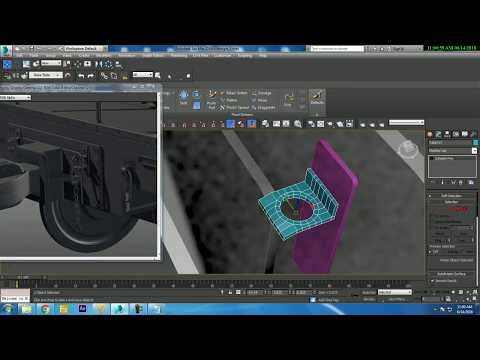Click the Windows Start button
Screen dimensions: 480x360
[7, 309]
